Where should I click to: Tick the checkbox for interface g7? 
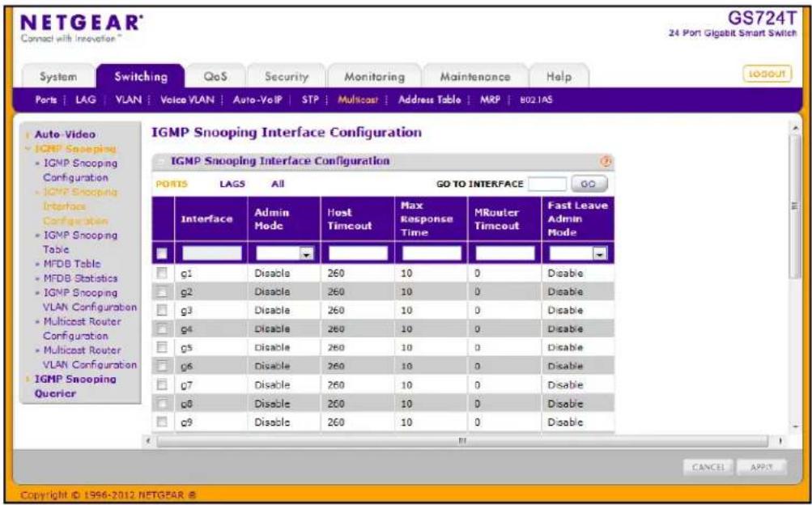coord(162,384)
